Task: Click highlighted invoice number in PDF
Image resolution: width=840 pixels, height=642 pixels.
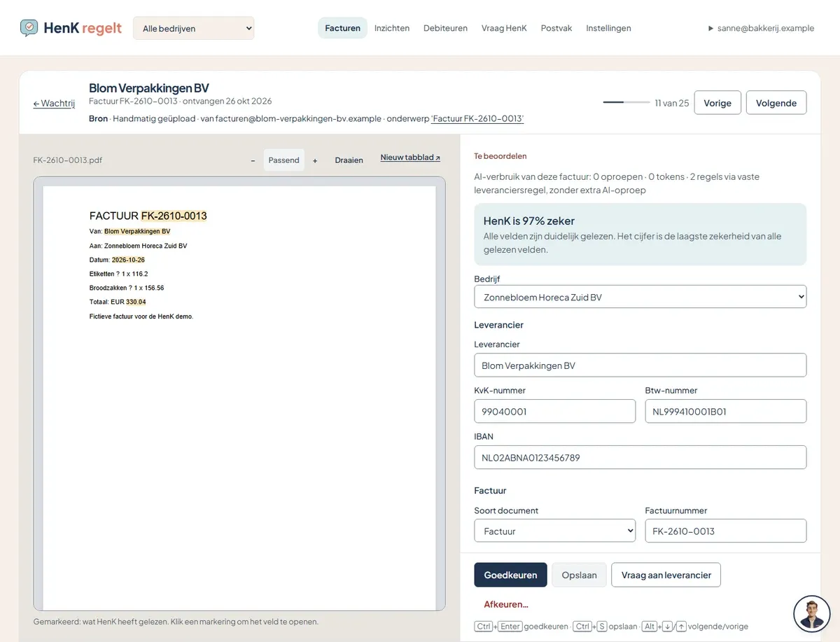Action: tap(174, 216)
